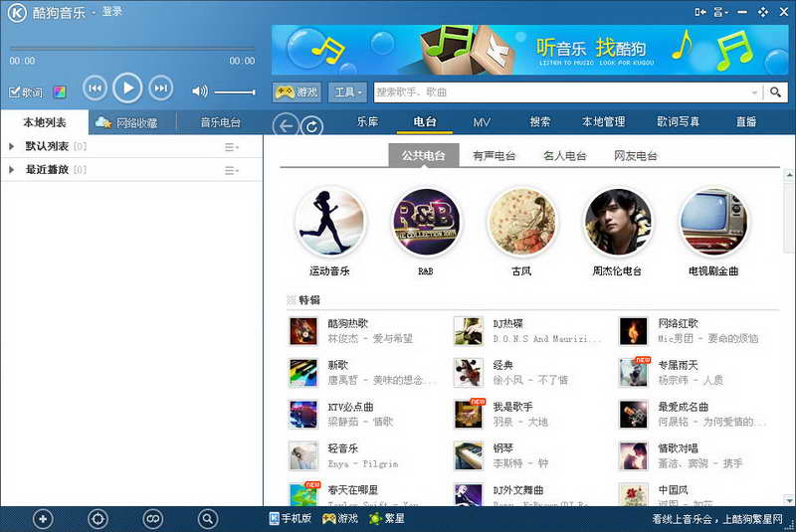Open the 手机版 mobile version link
The height and width of the screenshot is (532, 796).
(x=290, y=518)
